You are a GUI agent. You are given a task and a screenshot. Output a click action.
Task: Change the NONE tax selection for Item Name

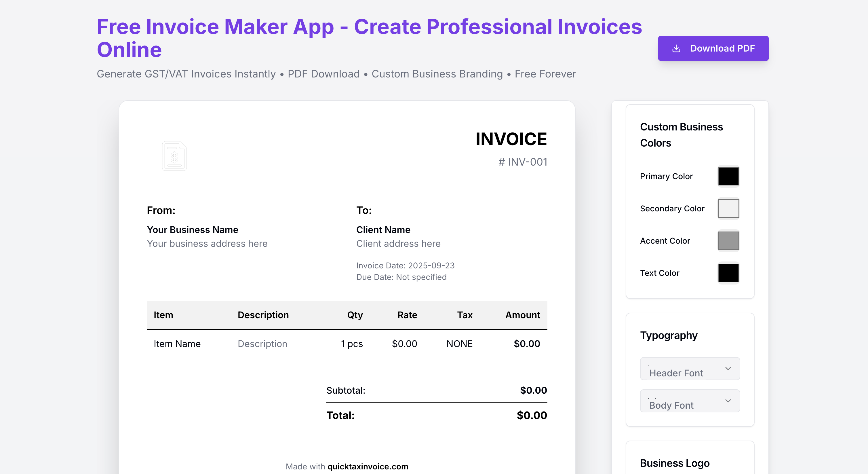click(x=460, y=344)
